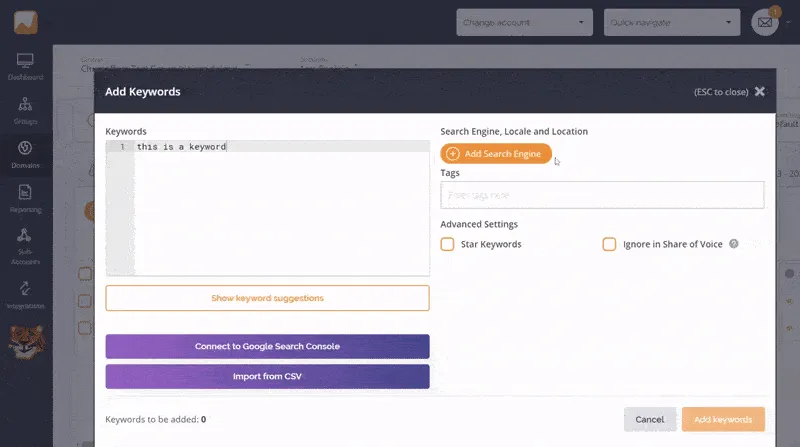The image size is (800, 447).
Task: Click Import from CSV button
Action: tap(267, 376)
